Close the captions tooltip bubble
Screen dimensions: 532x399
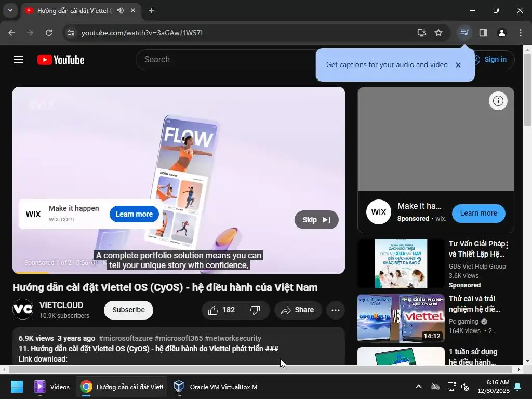(x=458, y=65)
